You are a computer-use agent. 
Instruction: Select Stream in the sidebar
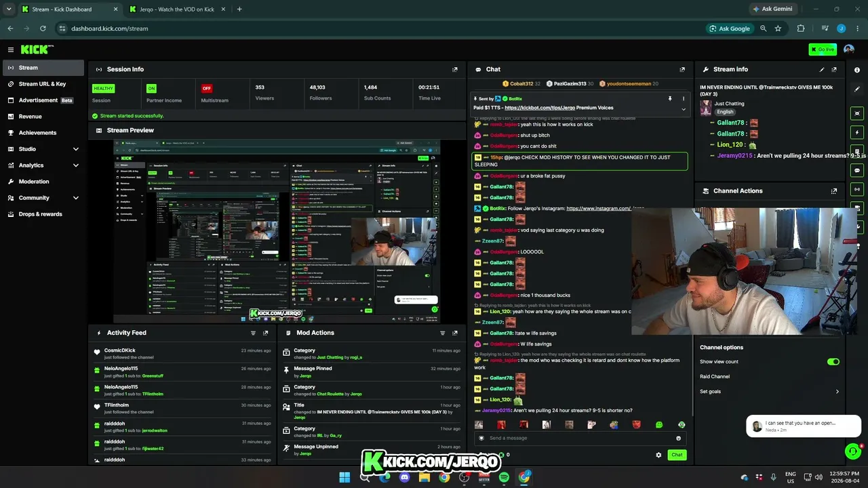(42, 68)
